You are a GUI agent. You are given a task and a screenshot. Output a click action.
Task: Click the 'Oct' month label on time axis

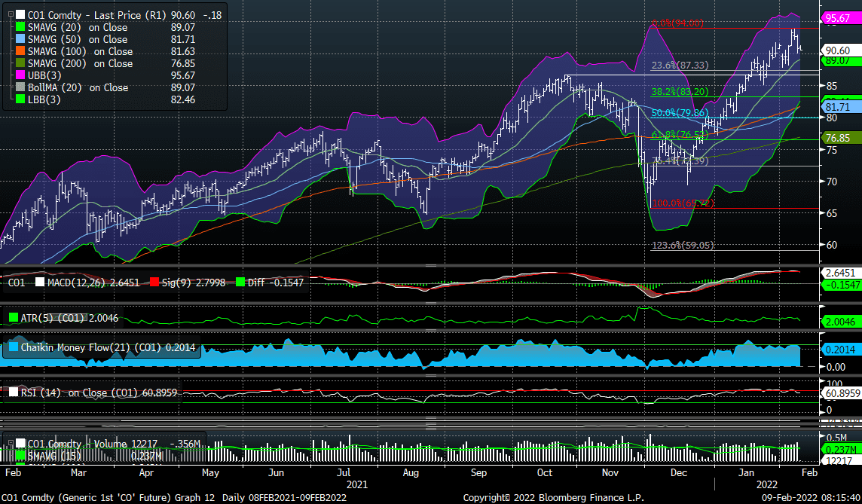pyautogui.click(x=544, y=472)
